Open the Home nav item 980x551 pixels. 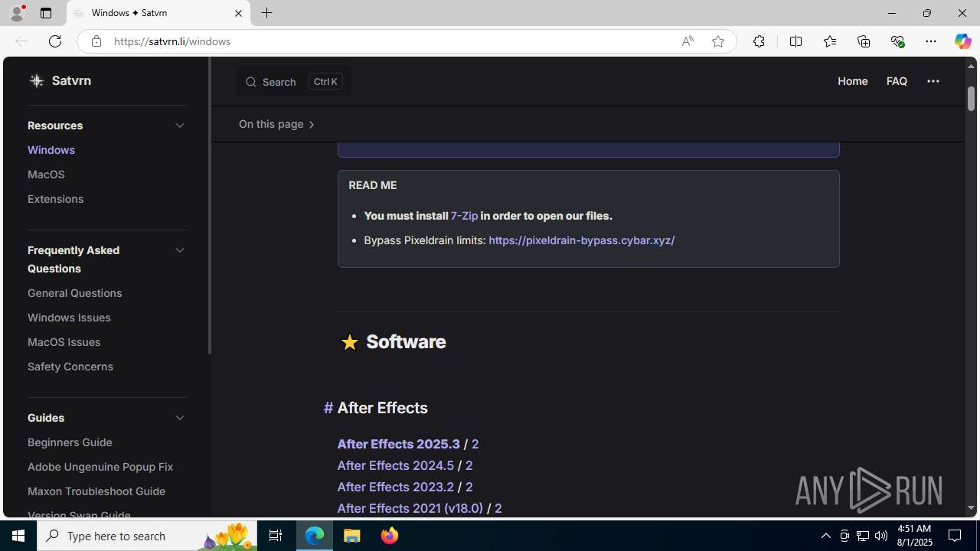[852, 81]
